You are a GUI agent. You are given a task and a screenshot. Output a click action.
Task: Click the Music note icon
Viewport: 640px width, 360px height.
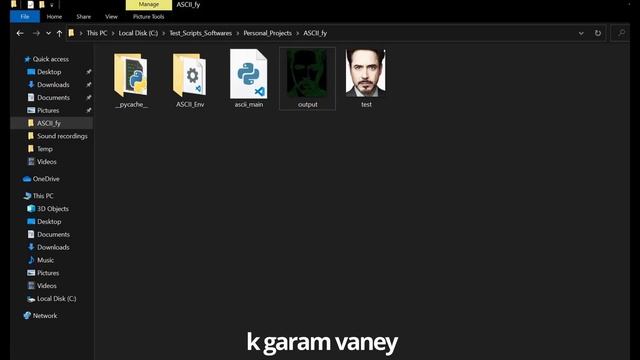point(31,260)
